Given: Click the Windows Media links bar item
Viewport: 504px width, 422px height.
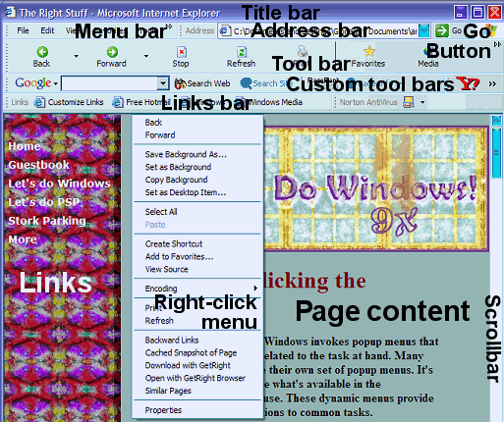Looking at the screenshot, I should coord(269,102).
